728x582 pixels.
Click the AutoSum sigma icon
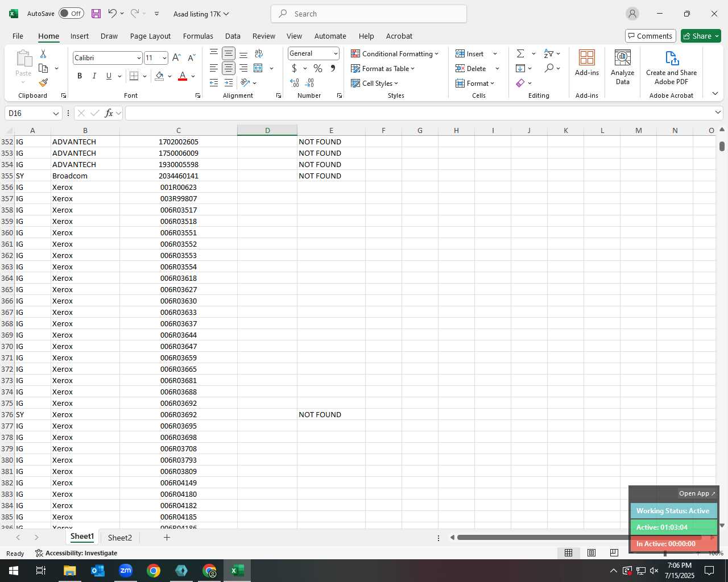520,53
